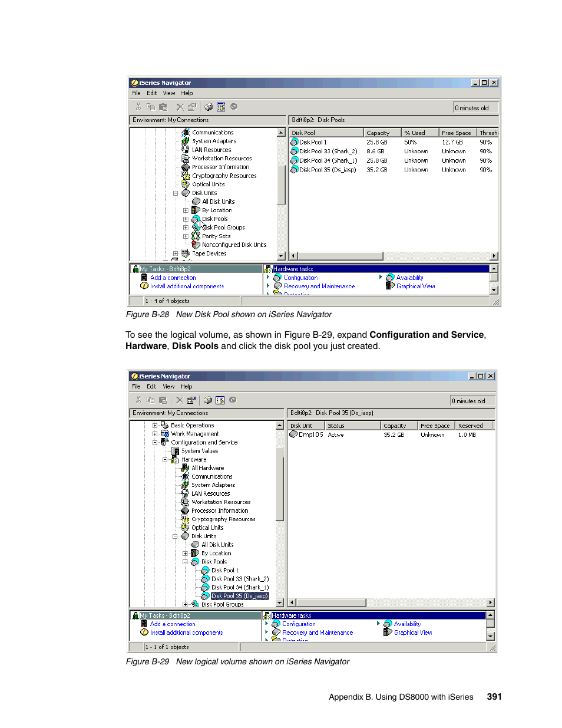Screen dimensions: 562x728
Task: Click the Tape Devices icon in Figure B-28 tree
Action: [186, 253]
